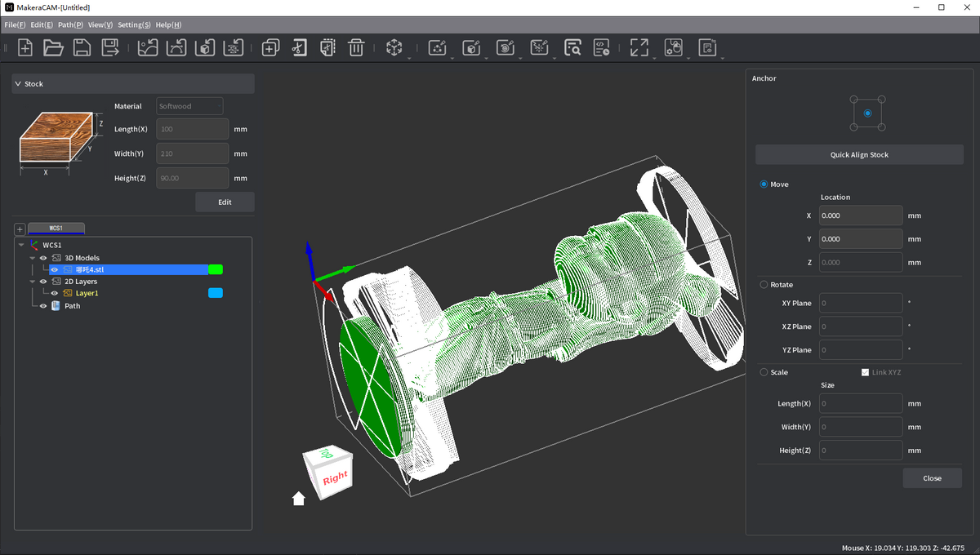Click the green color swatch of 哪吒4.stl

[215, 269]
